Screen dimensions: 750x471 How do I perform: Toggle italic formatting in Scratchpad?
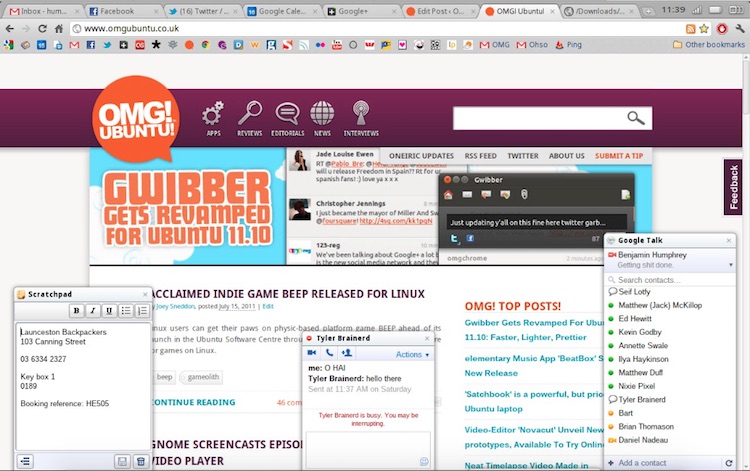click(x=93, y=311)
